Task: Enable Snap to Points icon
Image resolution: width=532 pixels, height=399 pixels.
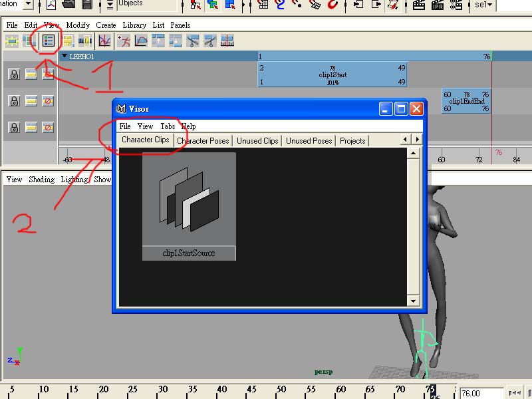Action: tap(297, 4)
